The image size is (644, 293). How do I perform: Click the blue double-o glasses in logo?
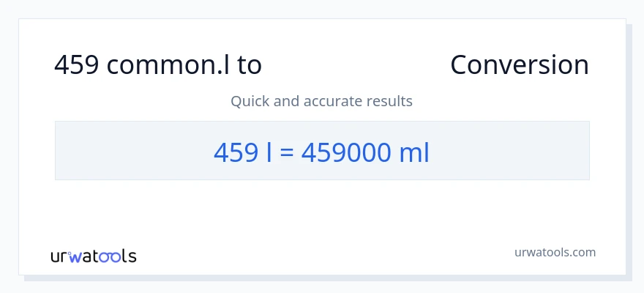pos(111,256)
